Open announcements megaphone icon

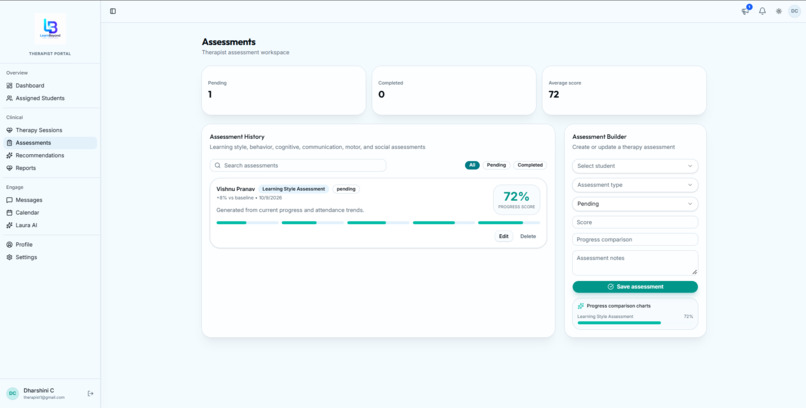[x=745, y=11]
